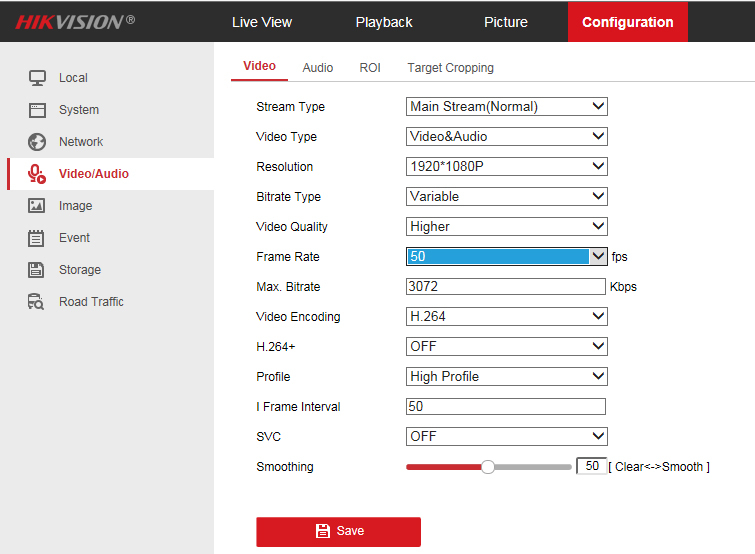The height and width of the screenshot is (554, 755).
Task: Click the Local monitor icon in sidebar
Action: click(x=37, y=78)
